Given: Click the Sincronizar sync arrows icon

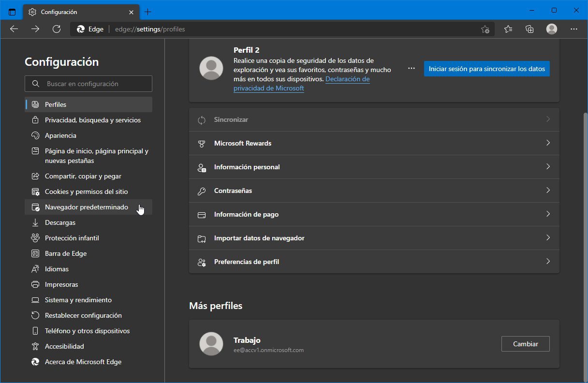Looking at the screenshot, I should click(202, 120).
